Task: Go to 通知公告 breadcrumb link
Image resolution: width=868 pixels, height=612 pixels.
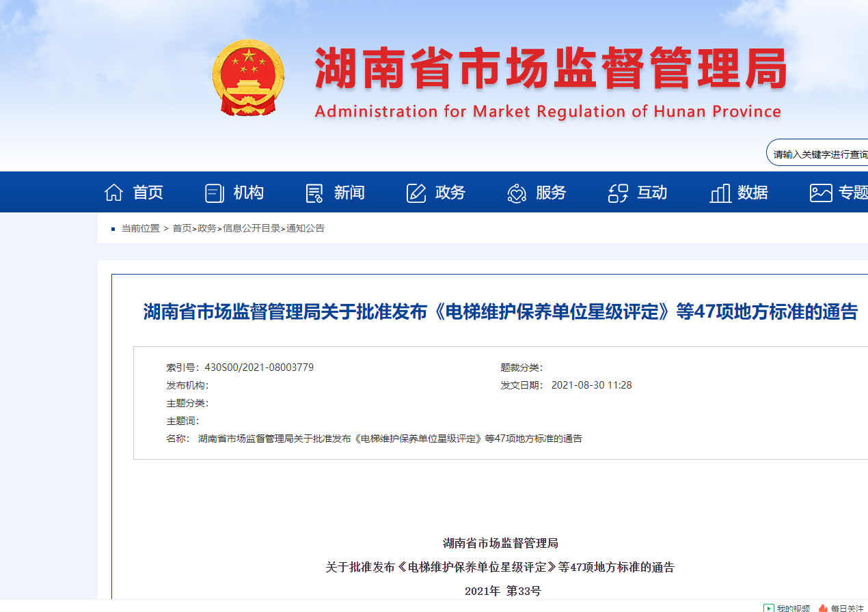Action: (306, 229)
